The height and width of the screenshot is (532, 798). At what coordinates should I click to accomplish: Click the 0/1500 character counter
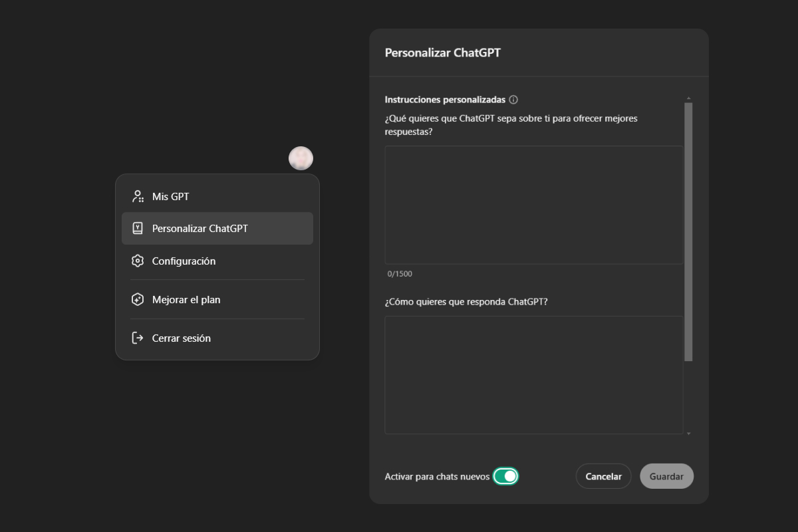pyautogui.click(x=400, y=274)
